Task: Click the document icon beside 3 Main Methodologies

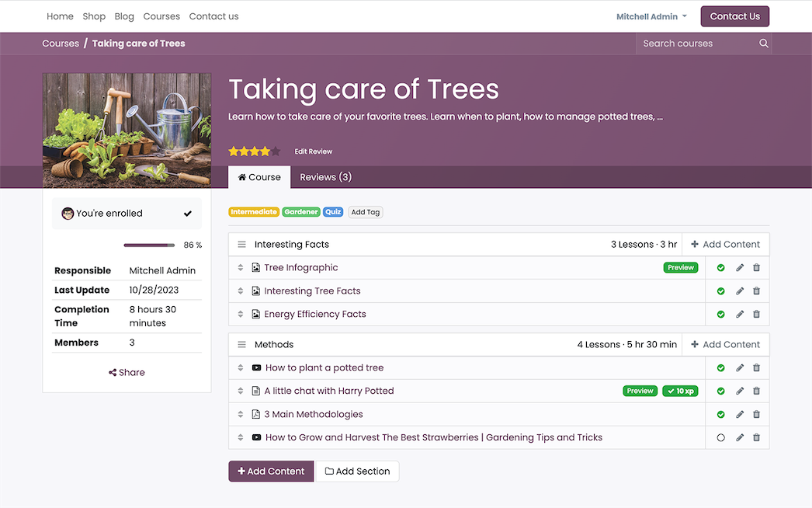Action: pos(256,414)
